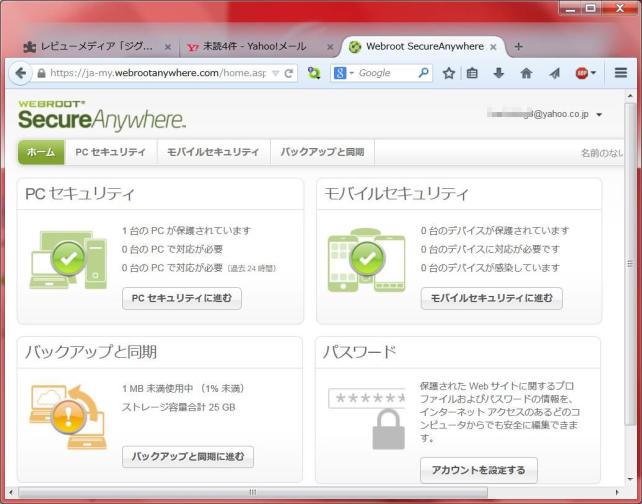Click text ストレージ容量合計 25 GB
Image resolution: width=642 pixels, height=504 pixels.
coord(179,407)
